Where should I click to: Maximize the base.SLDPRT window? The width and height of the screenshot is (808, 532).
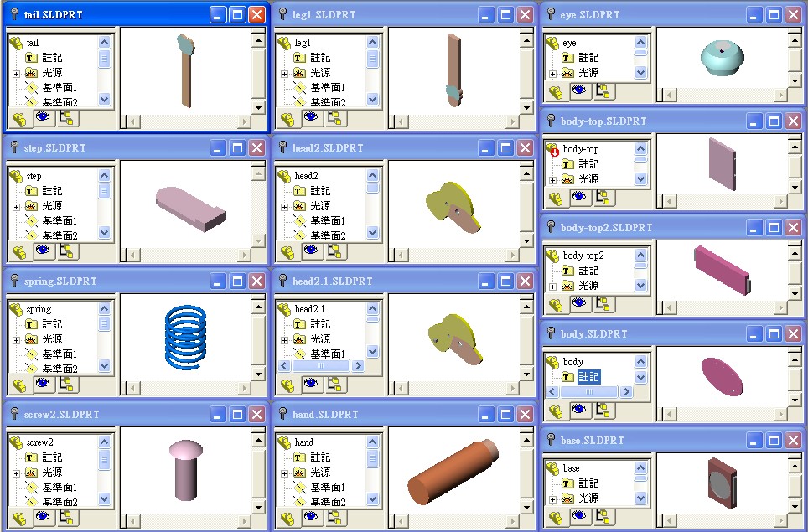point(774,441)
